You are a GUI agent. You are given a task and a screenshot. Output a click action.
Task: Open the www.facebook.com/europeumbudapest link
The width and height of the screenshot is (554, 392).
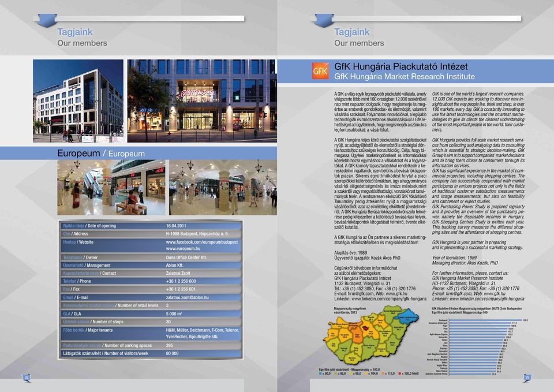tap(202, 242)
